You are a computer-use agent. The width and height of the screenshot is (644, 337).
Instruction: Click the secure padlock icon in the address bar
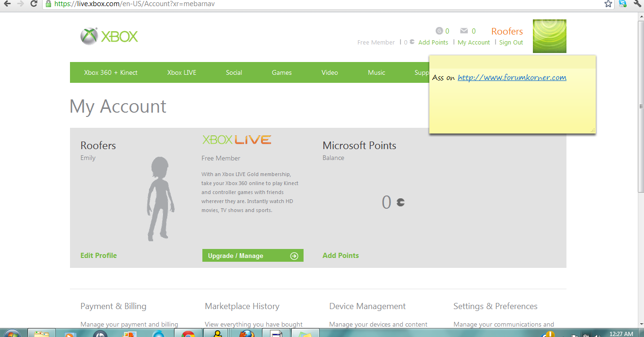click(x=48, y=3)
